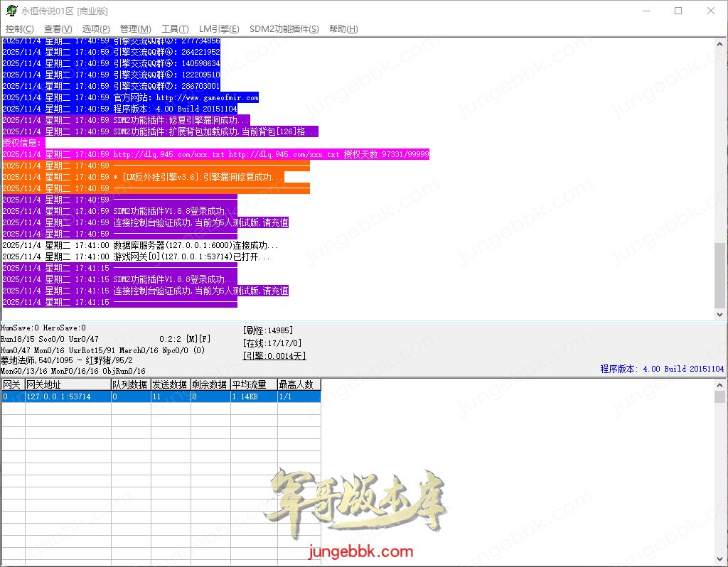This screenshot has height=567, width=728.
Task: Click the gameofmir.com website log line
Action: tap(185, 97)
